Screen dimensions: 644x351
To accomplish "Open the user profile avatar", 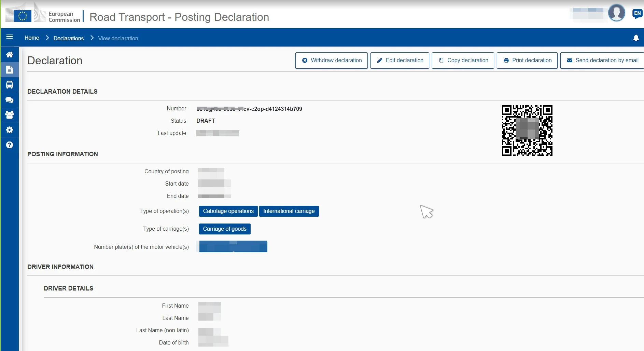I will (x=616, y=13).
